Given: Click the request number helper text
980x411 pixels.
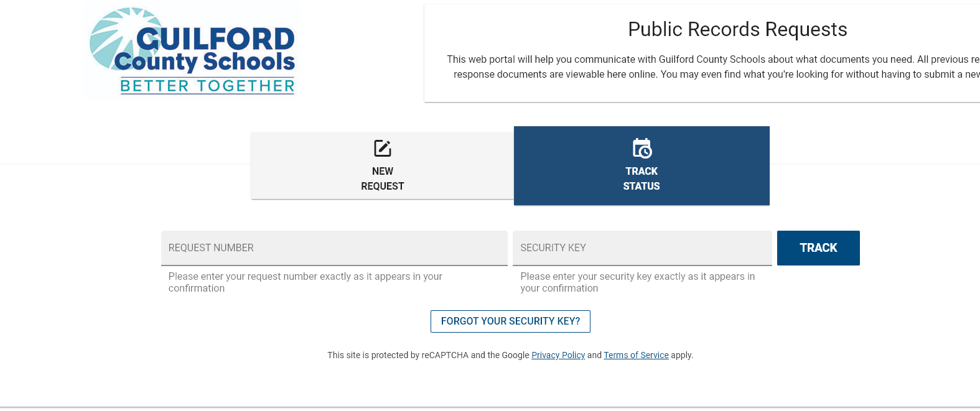Looking at the screenshot, I should coord(306,282).
